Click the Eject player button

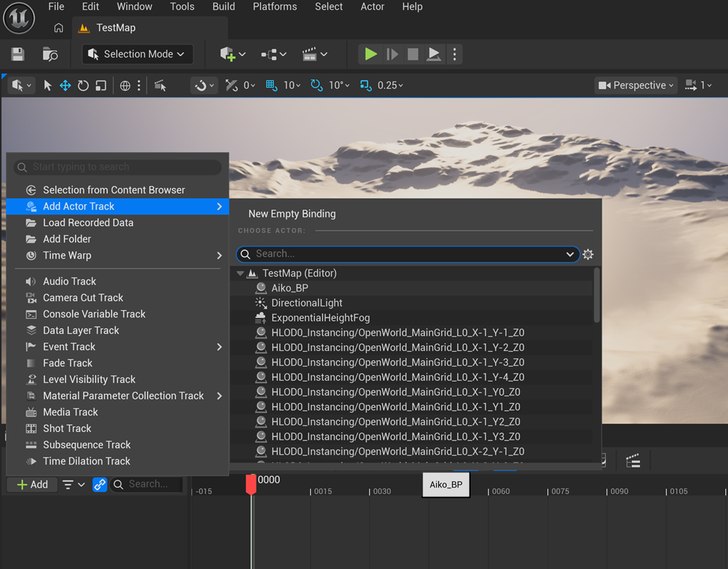[434, 54]
